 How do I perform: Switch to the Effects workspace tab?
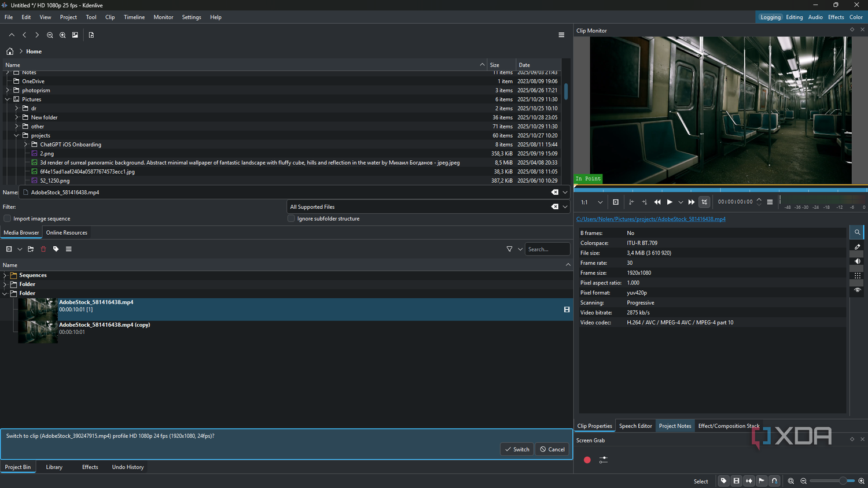tap(836, 17)
